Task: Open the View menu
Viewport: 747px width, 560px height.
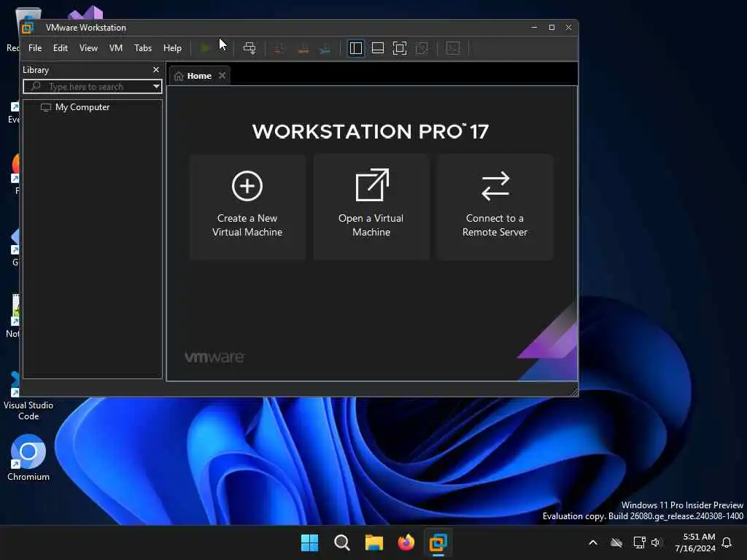Action: [x=88, y=48]
